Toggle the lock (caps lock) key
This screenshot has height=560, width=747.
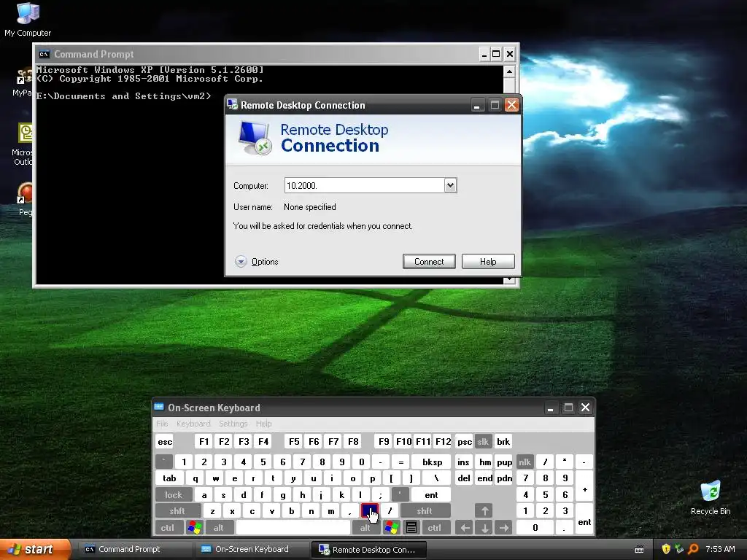174,495
